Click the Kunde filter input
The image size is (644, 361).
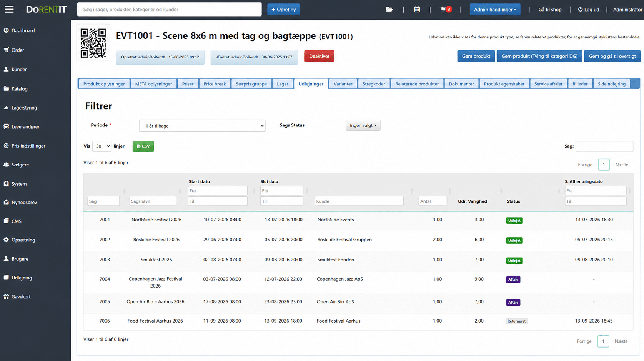(x=359, y=201)
